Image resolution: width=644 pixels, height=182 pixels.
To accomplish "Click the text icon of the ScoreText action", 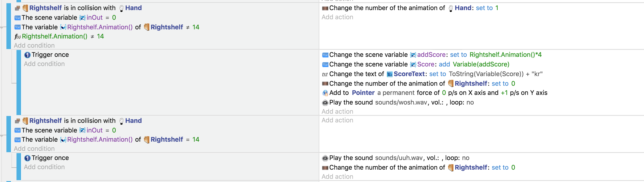I will (325, 74).
